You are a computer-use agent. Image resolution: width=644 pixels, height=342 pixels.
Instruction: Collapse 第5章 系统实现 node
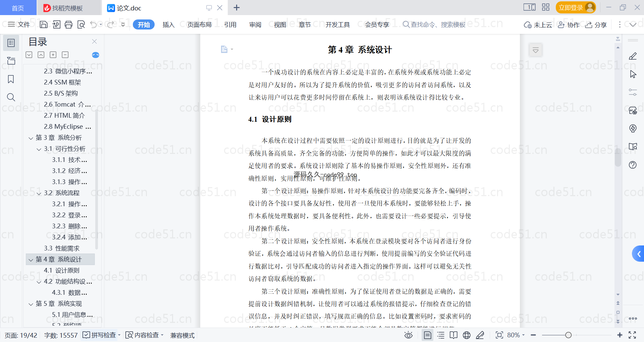click(31, 304)
